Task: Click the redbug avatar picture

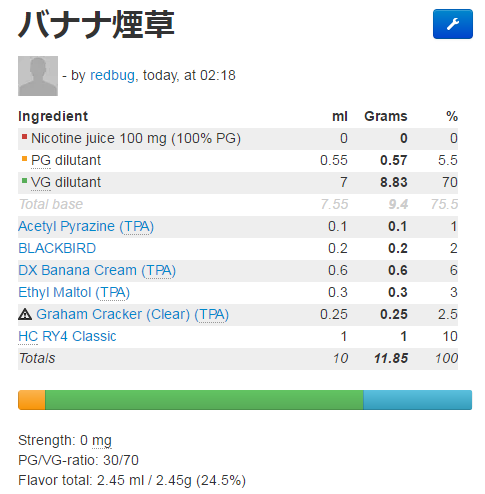Action: pos(38,76)
